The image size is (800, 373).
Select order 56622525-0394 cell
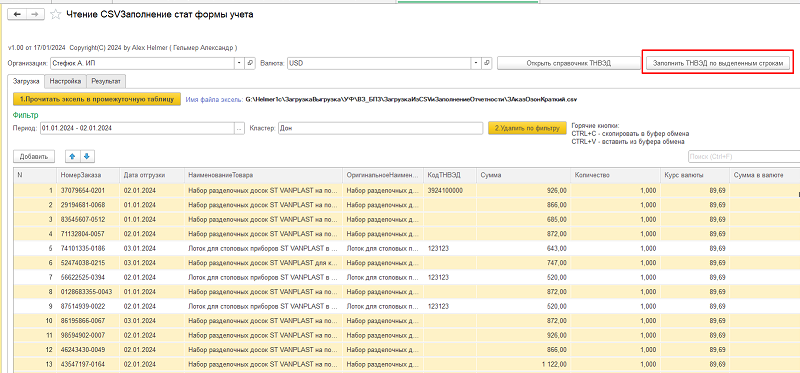88,277
